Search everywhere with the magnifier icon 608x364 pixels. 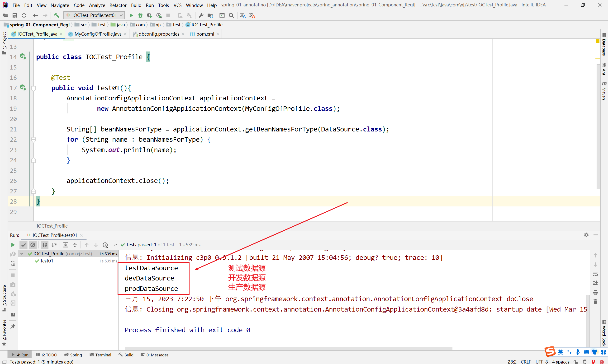click(x=231, y=15)
